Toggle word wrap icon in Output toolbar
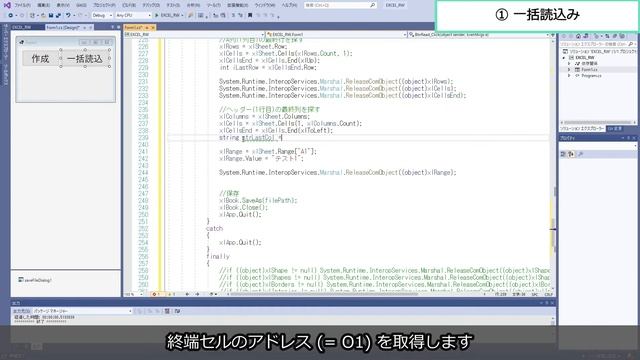Screen dimensions: 640x360 (x=177, y=311)
